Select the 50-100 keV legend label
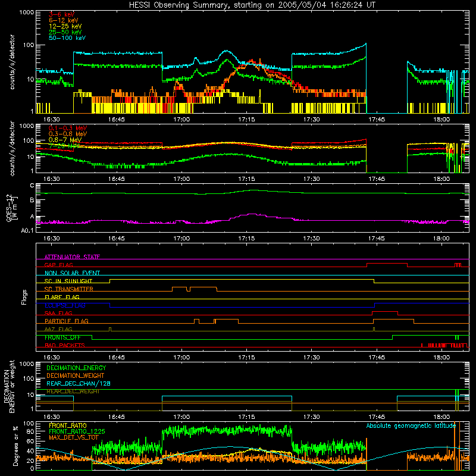 (67, 38)
